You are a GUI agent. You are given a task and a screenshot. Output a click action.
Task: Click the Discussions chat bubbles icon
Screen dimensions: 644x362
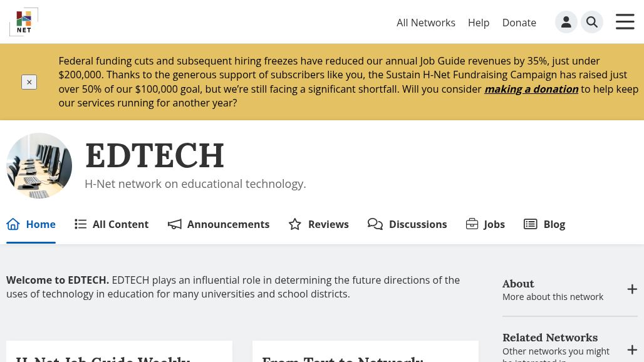click(375, 224)
